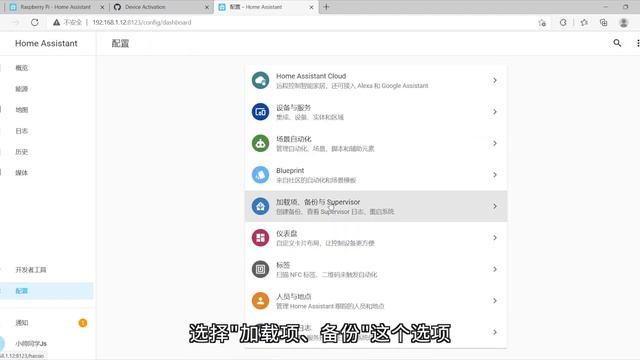Expand the Supervisor row chevron
Screen dimensions: 640x360
coord(495,206)
